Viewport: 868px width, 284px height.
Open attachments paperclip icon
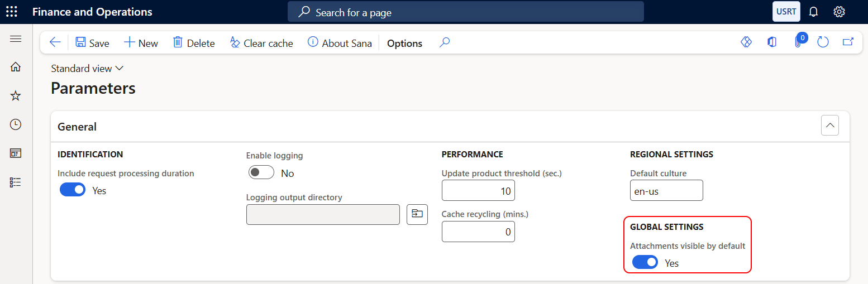[x=798, y=42]
